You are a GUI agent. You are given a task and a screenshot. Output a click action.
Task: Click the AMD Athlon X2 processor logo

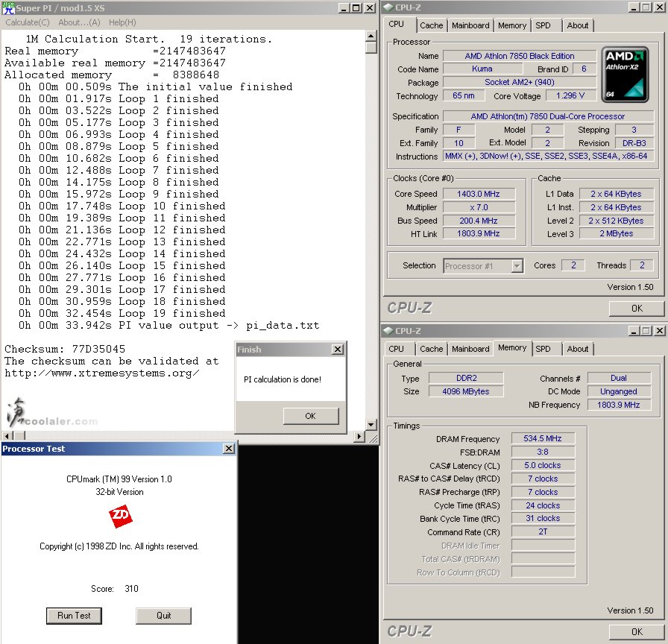[625, 75]
